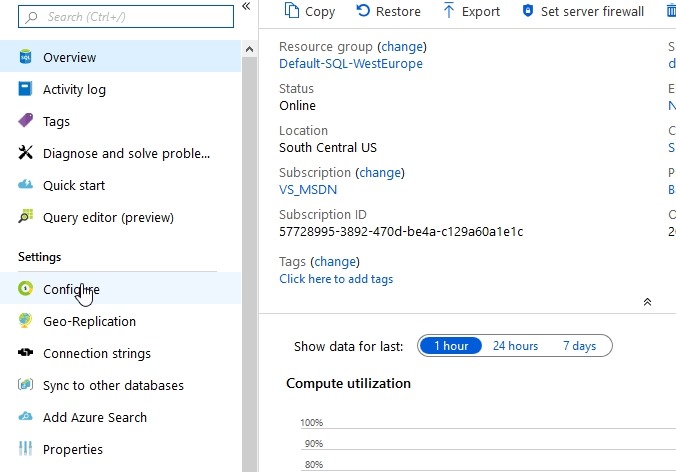This screenshot has width=676, height=472.
Task: Open the Add Azure Search item
Action: (94, 417)
